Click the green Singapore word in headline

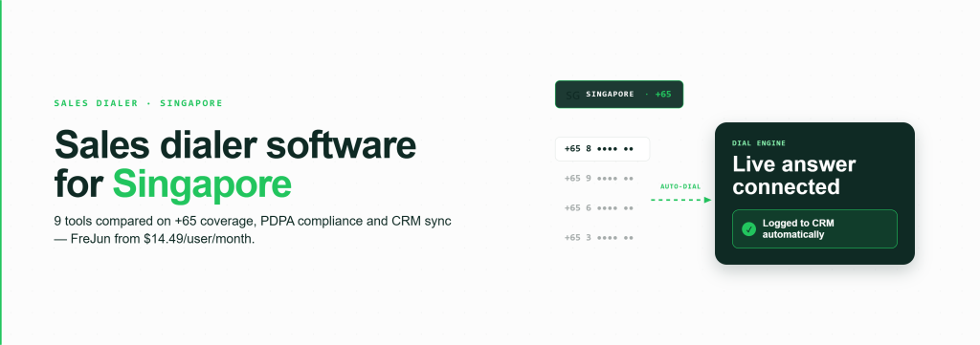click(x=202, y=184)
